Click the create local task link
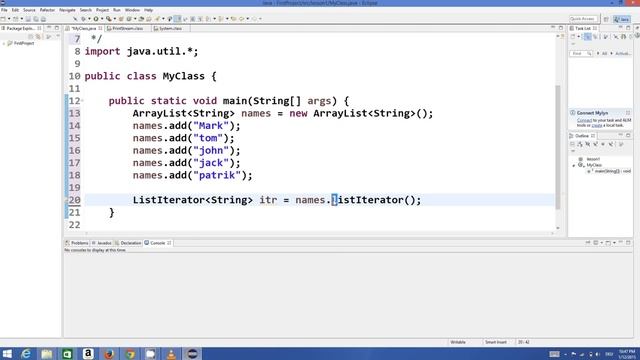This screenshot has height=360, width=640. coord(597,125)
